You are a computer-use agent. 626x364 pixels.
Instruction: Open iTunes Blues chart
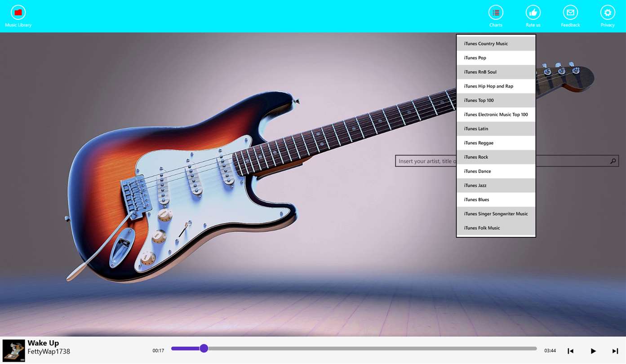[496, 200]
